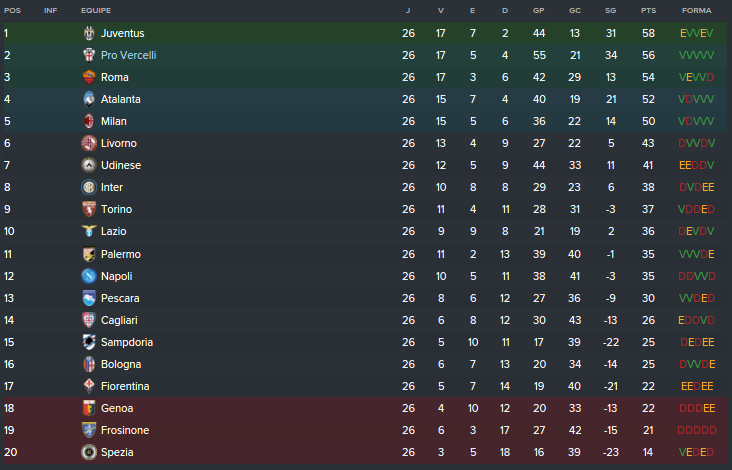
Task: Click the Juventus club crest icon
Action: point(89,33)
